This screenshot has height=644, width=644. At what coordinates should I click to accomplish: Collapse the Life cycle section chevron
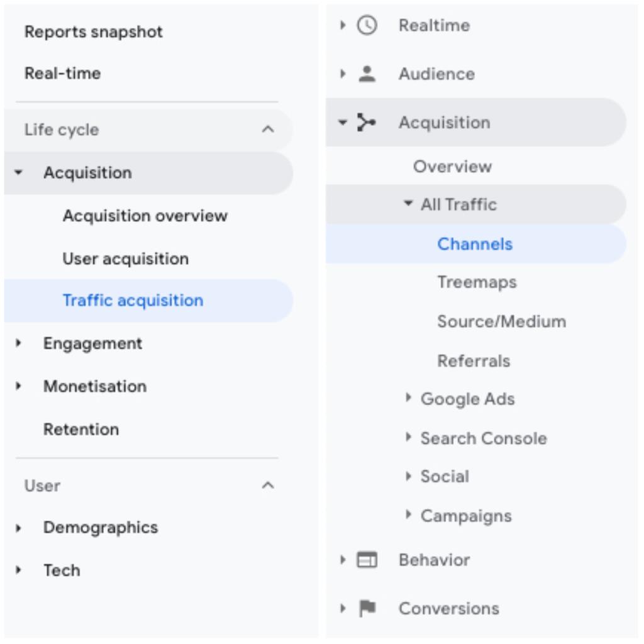[x=268, y=130]
